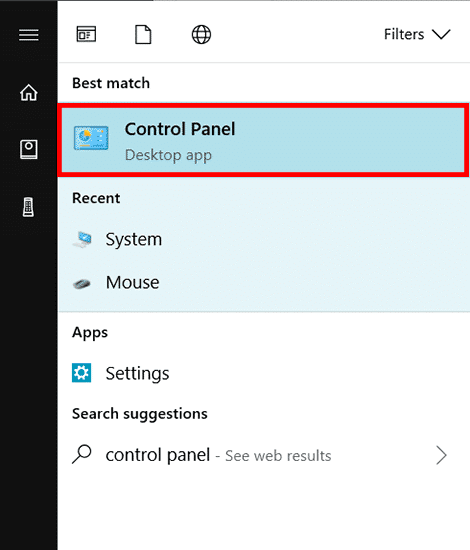
Task: Open Control Panel best match result
Action: [x=264, y=139]
